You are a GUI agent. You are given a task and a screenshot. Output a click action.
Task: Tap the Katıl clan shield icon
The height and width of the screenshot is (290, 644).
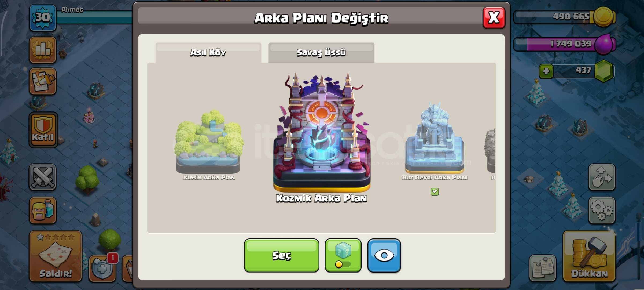point(43,130)
